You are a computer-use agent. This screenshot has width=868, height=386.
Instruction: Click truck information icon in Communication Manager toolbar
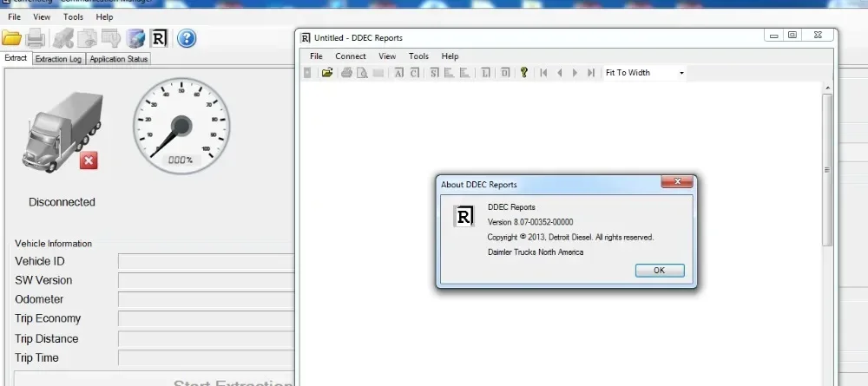tap(63, 38)
